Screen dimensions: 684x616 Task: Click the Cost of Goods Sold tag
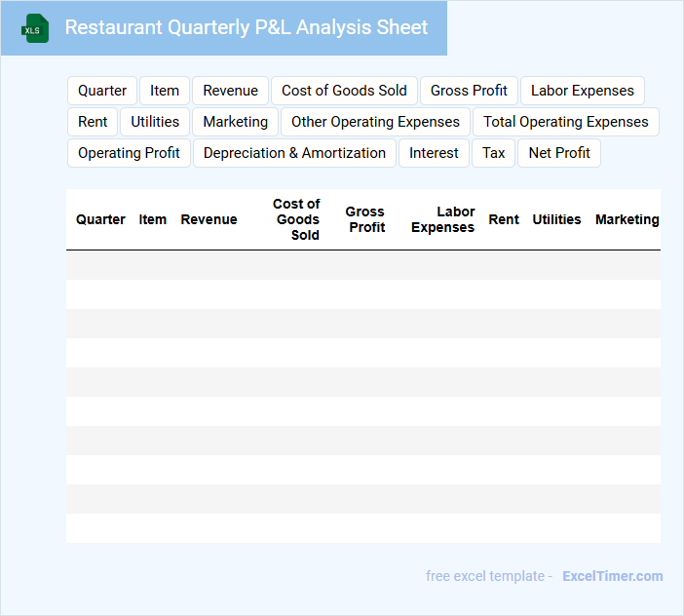coord(344,91)
